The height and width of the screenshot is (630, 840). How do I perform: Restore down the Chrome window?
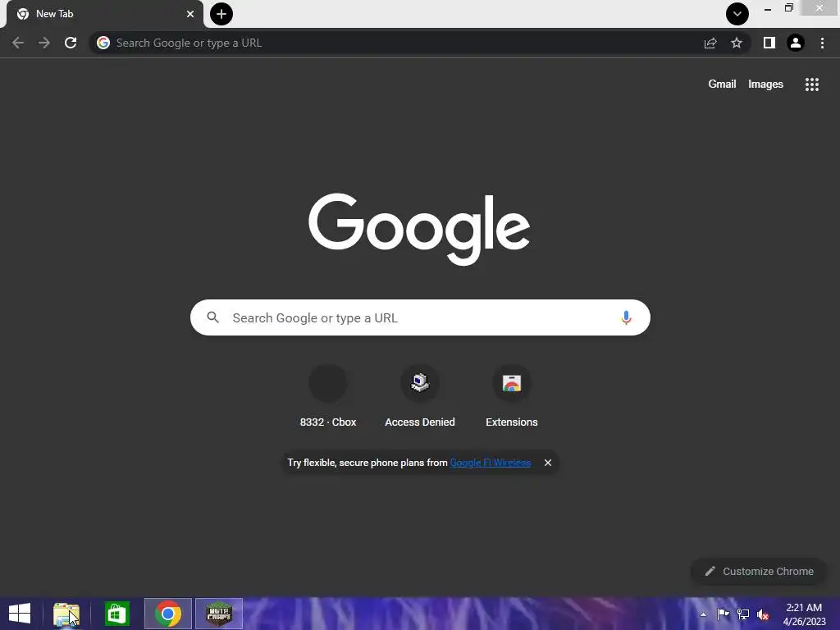pos(788,8)
